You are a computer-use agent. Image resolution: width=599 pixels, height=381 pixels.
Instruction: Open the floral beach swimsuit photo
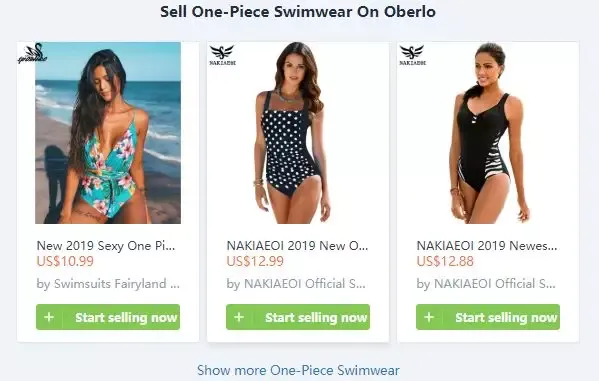(108, 133)
